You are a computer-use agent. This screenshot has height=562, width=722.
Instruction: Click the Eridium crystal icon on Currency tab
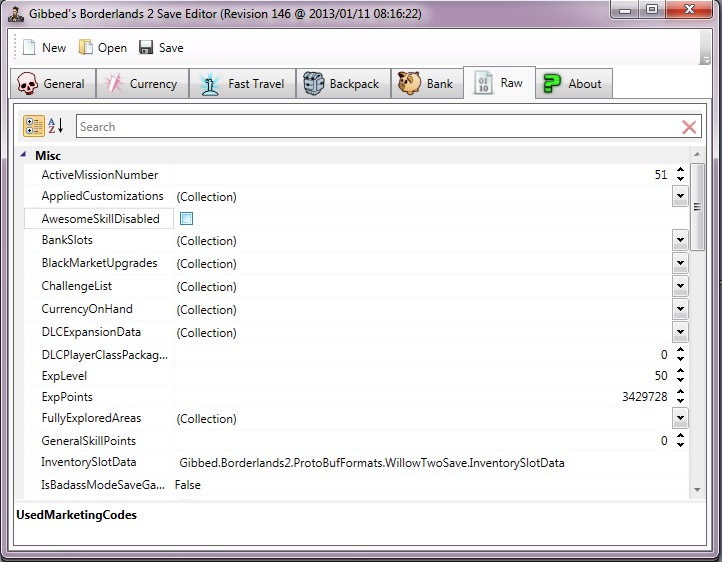click(114, 83)
